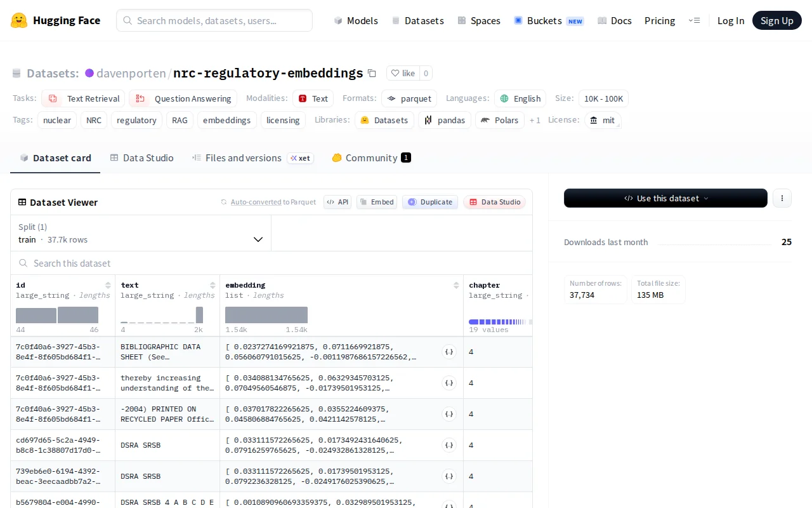The image size is (812, 508).
Task: Expand embedding JSON for 739eb6e0 row
Action: click(x=449, y=476)
